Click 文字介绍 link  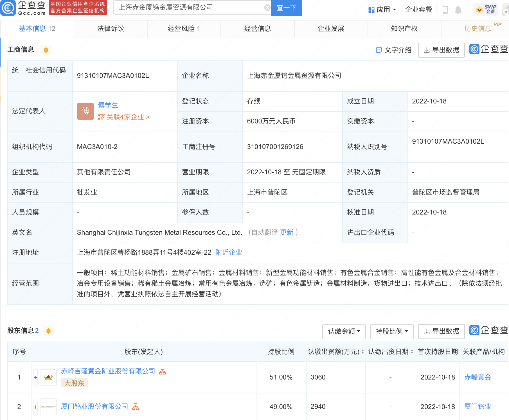(x=394, y=50)
